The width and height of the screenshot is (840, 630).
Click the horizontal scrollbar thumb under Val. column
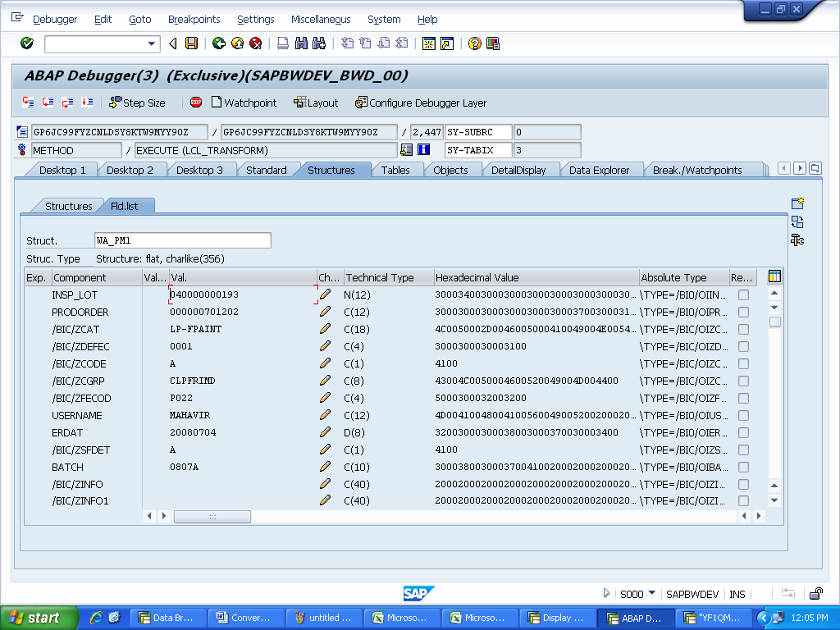point(212,516)
